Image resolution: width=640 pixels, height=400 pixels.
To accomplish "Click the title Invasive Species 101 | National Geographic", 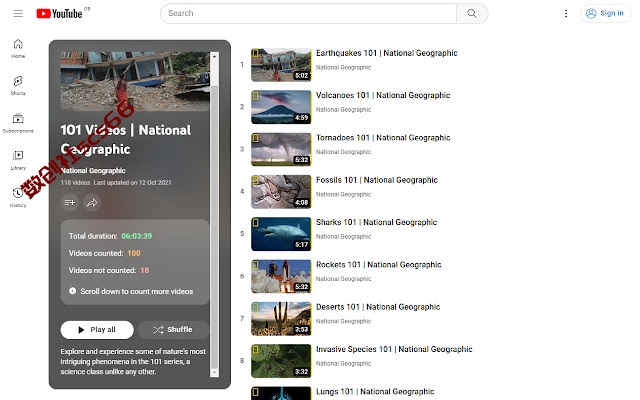I will (394, 349).
